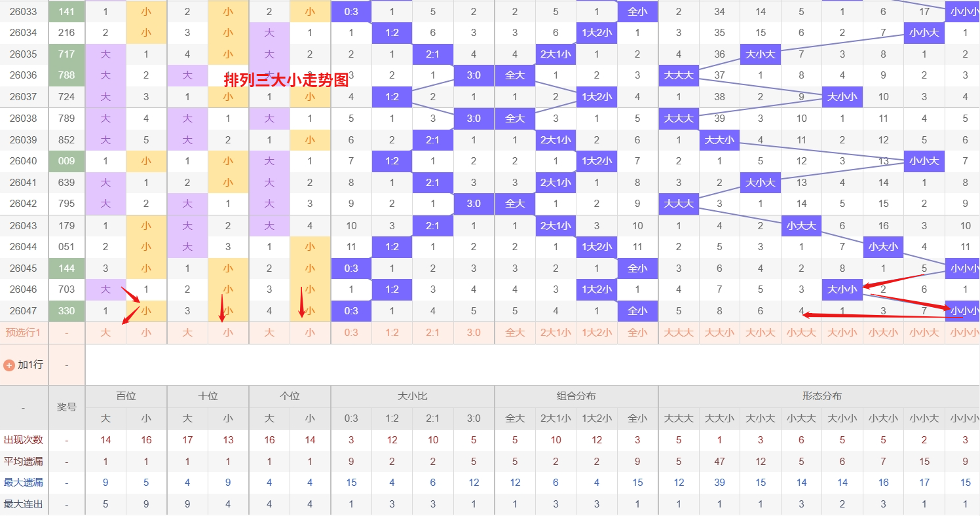
Task: Toggle 0:3 in the 预选行1 row
Action: pyautogui.click(x=351, y=333)
